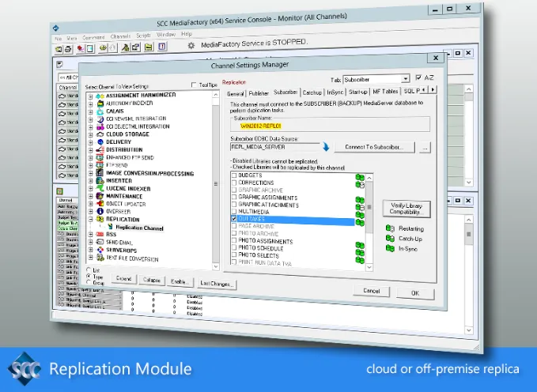Click the RSS icon in channel tree
The image size is (537, 392).
[100, 235]
